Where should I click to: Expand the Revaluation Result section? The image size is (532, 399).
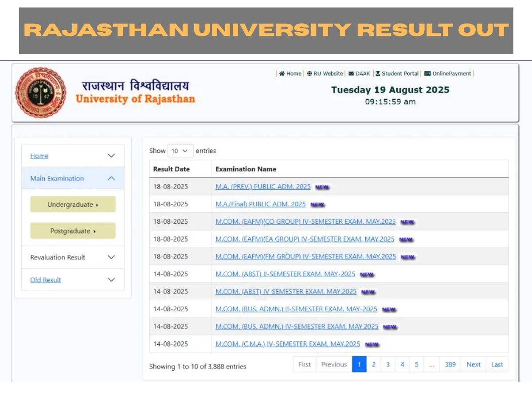point(111,257)
